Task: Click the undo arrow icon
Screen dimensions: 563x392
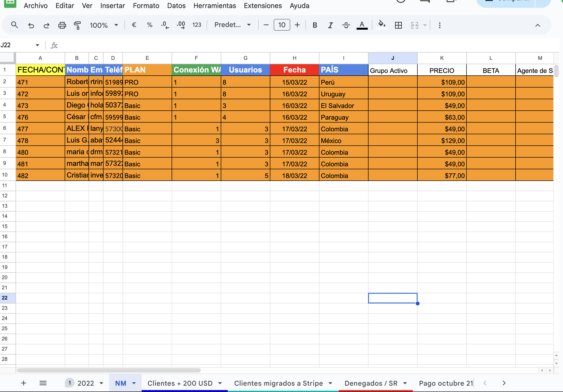Action: click(31, 25)
